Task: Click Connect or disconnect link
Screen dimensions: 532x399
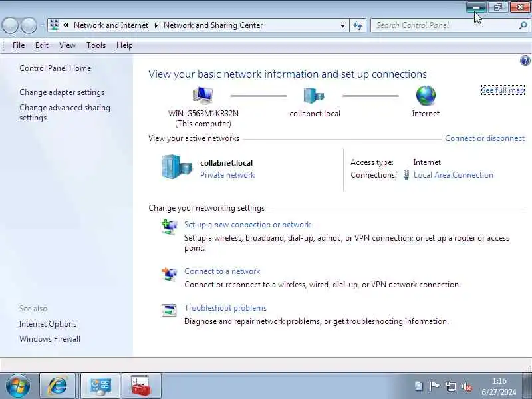Action: pos(485,138)
